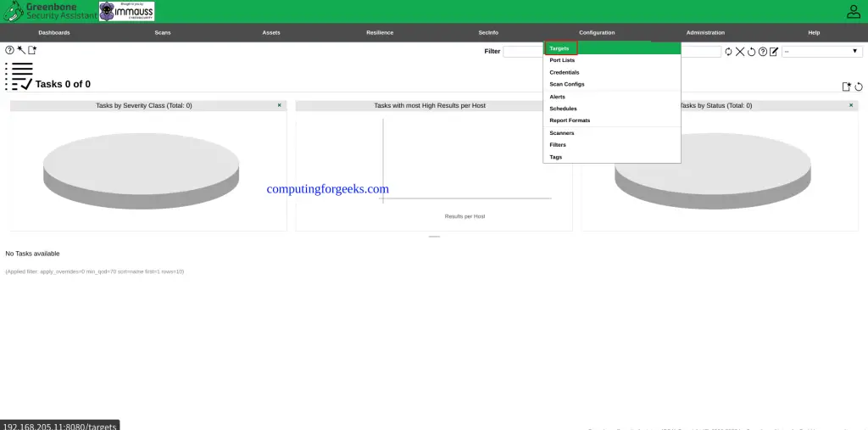
Task: Open the Administration menu
Action: click(x=705, y=33)
